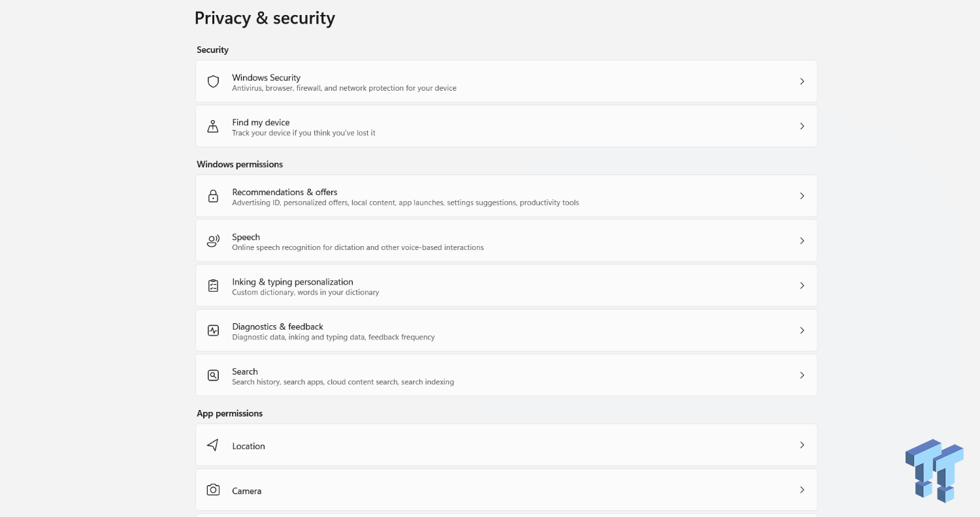Click 'Search history, search apps' description
The image size is (980, 517).
343,382
